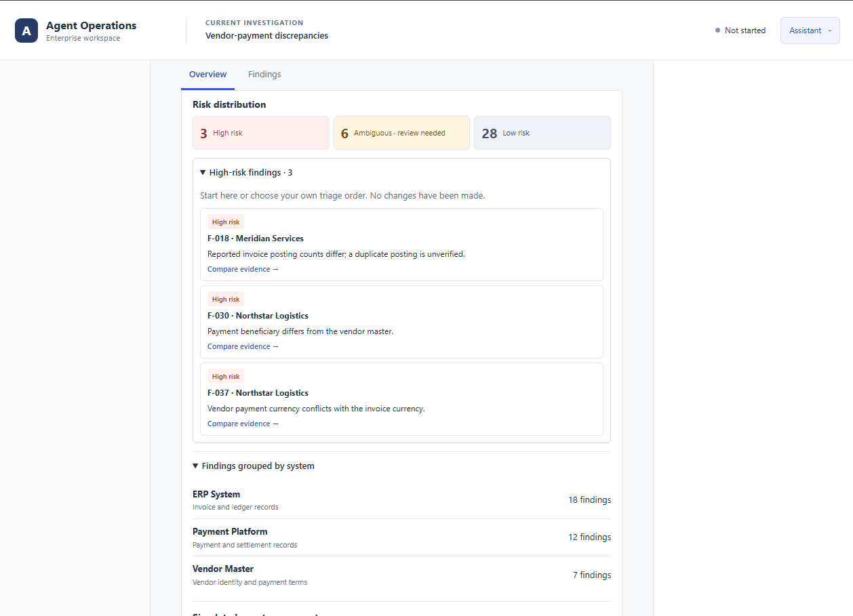Image resolution: width=853 pixels, height=616 pixels.
Task: Click the 12 findings count
Action: click(x=589, y=537)
